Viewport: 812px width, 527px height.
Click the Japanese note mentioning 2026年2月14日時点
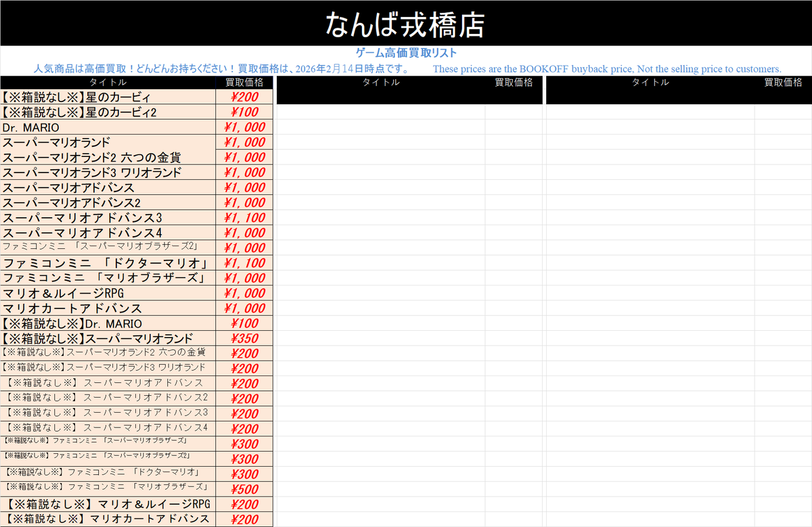point(221,68)
